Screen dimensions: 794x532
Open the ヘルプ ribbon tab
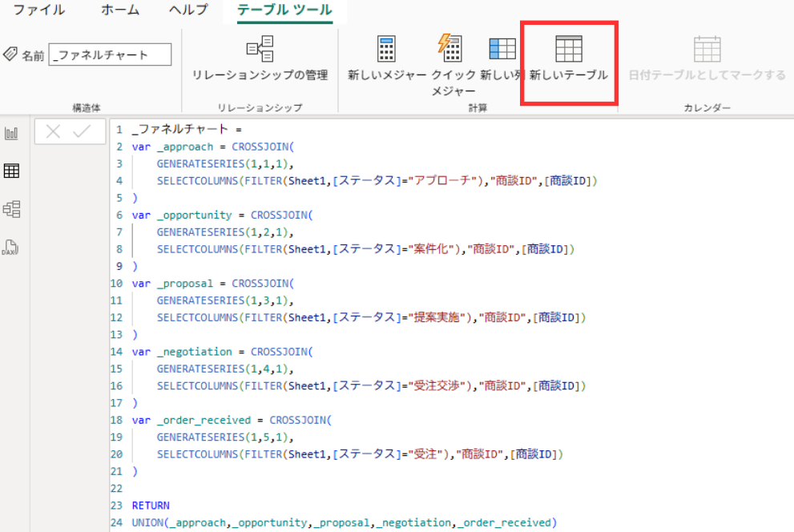188,10
